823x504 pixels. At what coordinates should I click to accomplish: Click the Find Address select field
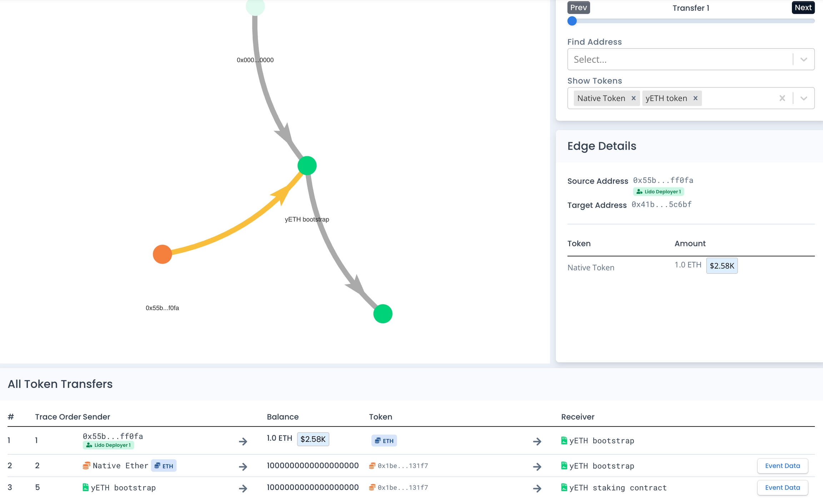click(x=679, y=59)
